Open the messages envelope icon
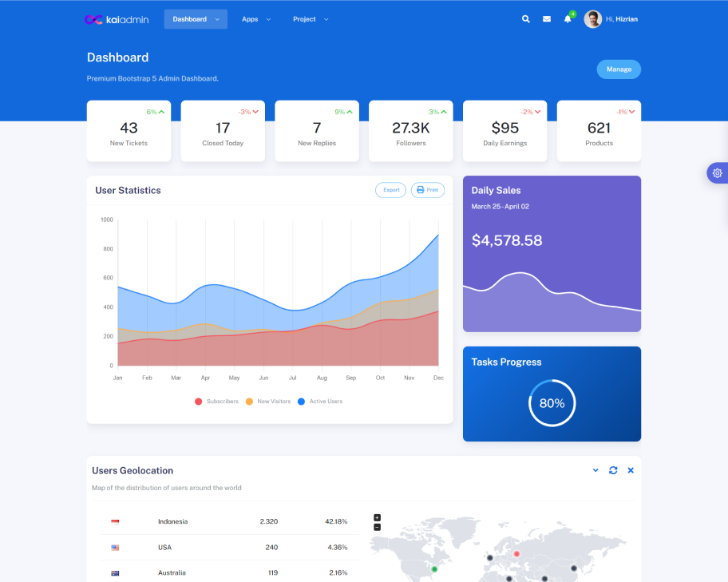This screenshot has width=728, height=582. (547, 19)
